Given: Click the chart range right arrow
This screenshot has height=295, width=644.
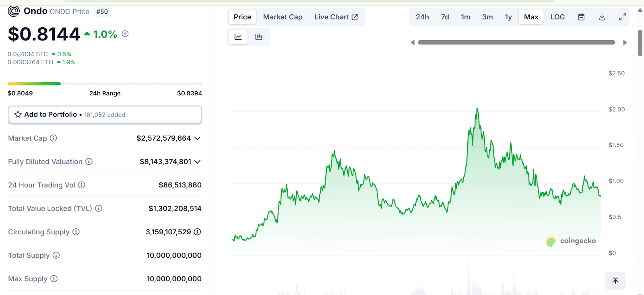Looking at the screenshot, I should click(625, 43).
